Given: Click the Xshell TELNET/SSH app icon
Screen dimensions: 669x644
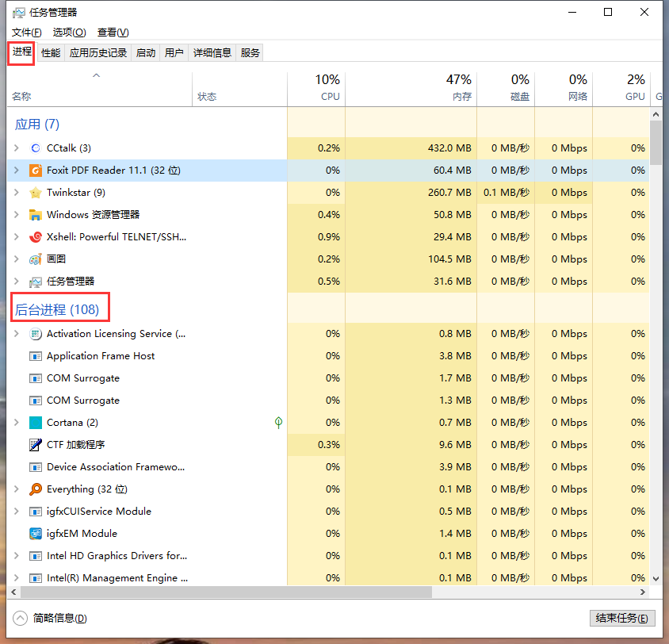Looking at the screenshot, I should (35, 236).
